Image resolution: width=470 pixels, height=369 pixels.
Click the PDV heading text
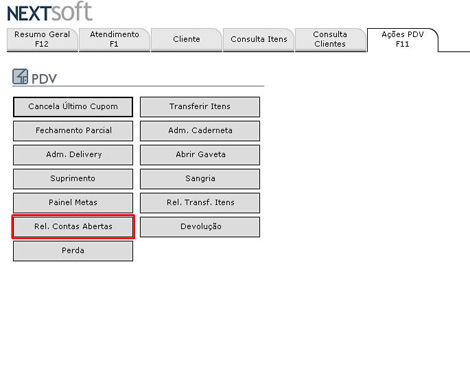click(x=44, y=79)
